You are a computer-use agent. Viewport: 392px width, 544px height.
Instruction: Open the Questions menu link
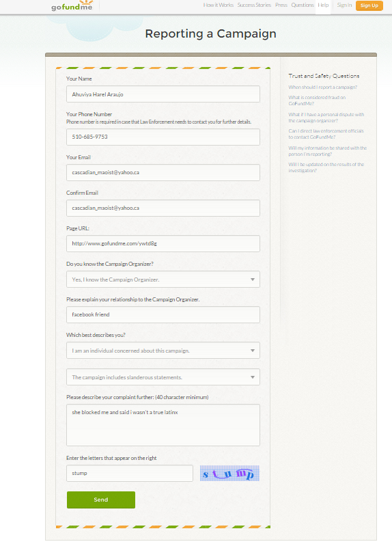coord(303,5)
